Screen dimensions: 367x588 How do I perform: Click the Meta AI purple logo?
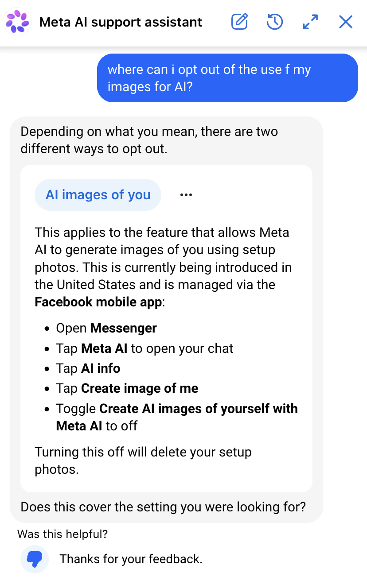coord(18,22)
